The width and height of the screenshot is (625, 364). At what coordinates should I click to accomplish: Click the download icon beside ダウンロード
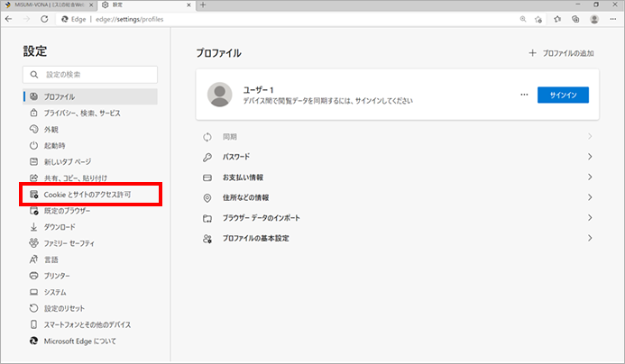(x=33, y=227)
